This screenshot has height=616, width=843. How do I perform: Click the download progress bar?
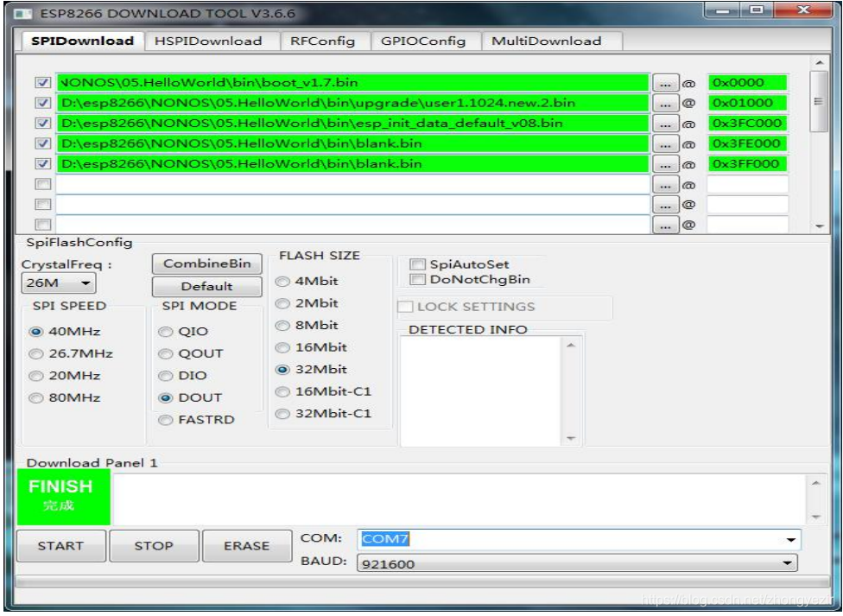click(x=422, y=582)
